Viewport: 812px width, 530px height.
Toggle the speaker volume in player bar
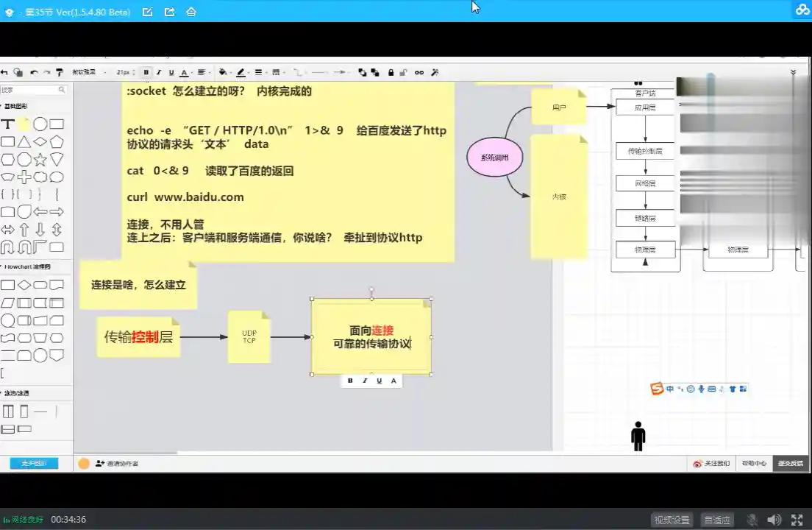coord(774,520)
